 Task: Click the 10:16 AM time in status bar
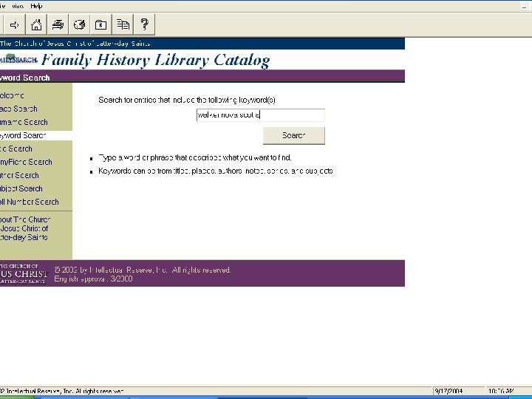click(501, 391)
